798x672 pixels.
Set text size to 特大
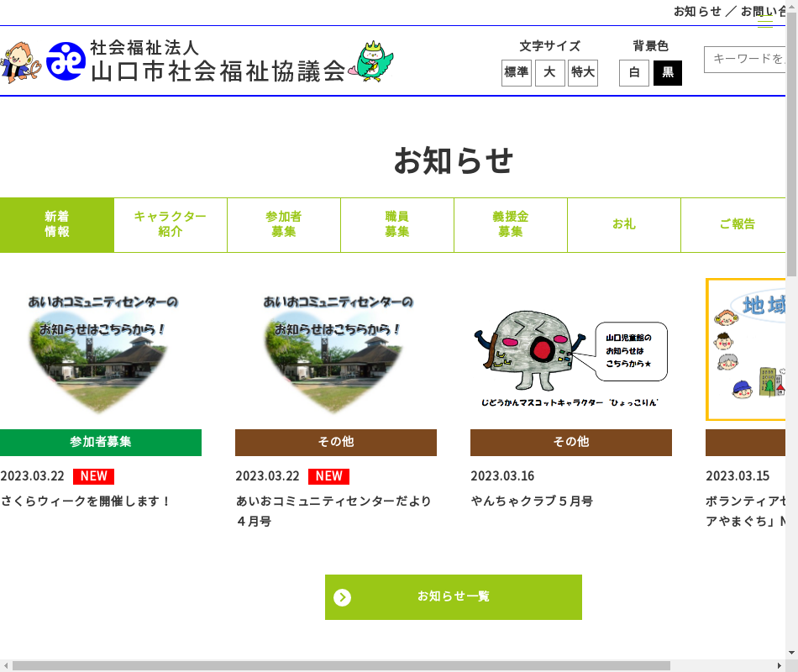click(x=583, y=73)
